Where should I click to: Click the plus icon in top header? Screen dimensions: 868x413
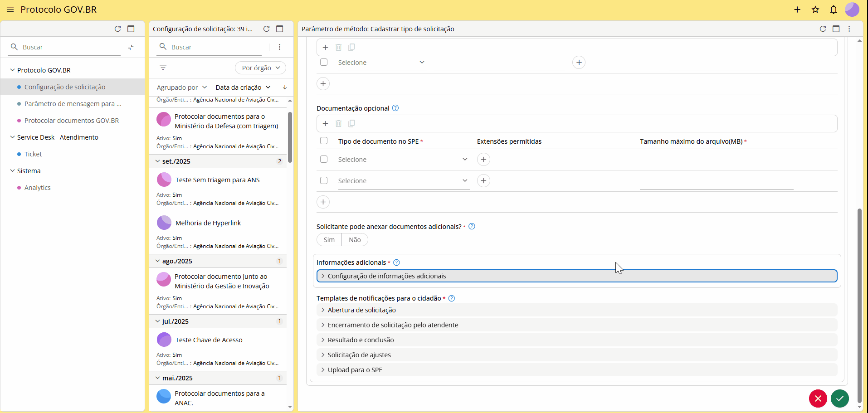797,10
